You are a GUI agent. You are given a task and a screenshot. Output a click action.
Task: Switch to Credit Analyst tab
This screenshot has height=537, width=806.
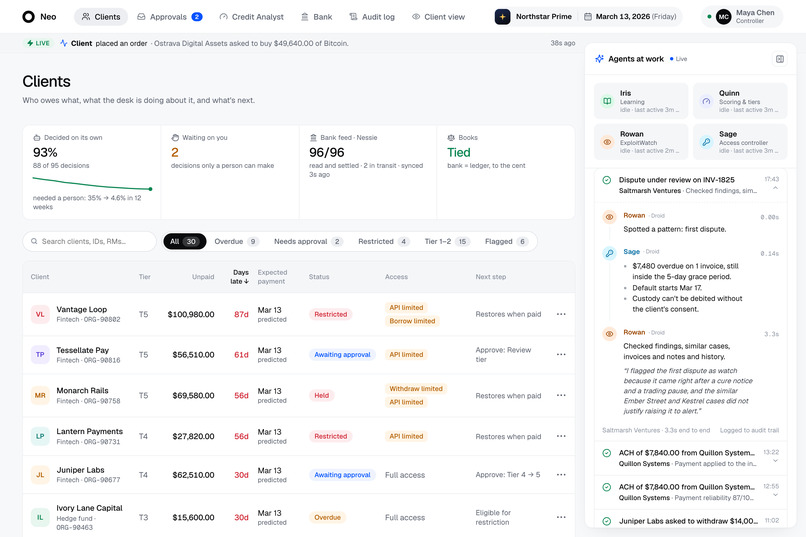pyautogui.click(x=251, y=17)
